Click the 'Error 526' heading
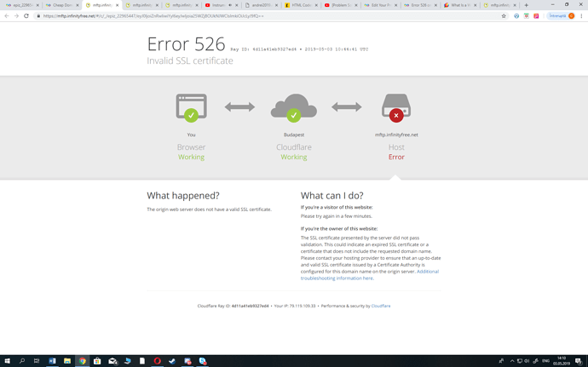This screenshot has width=588, height=367. (x=186, y=44)
